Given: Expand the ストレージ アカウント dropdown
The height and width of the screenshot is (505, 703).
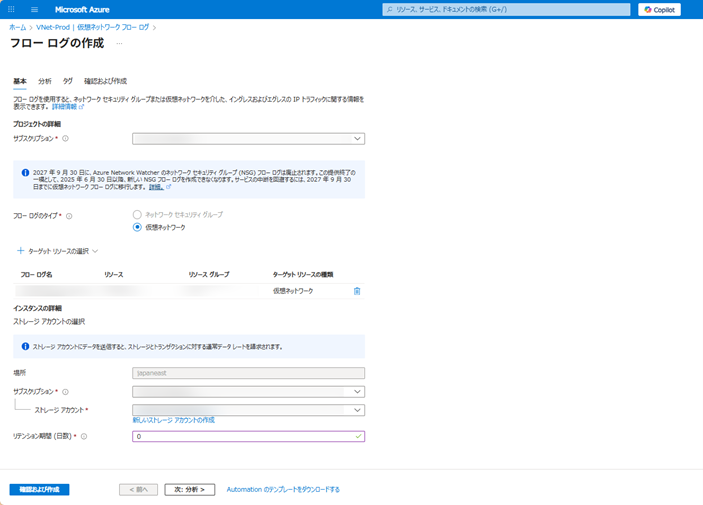Looking at the screenshot, I should pos(248,410).
